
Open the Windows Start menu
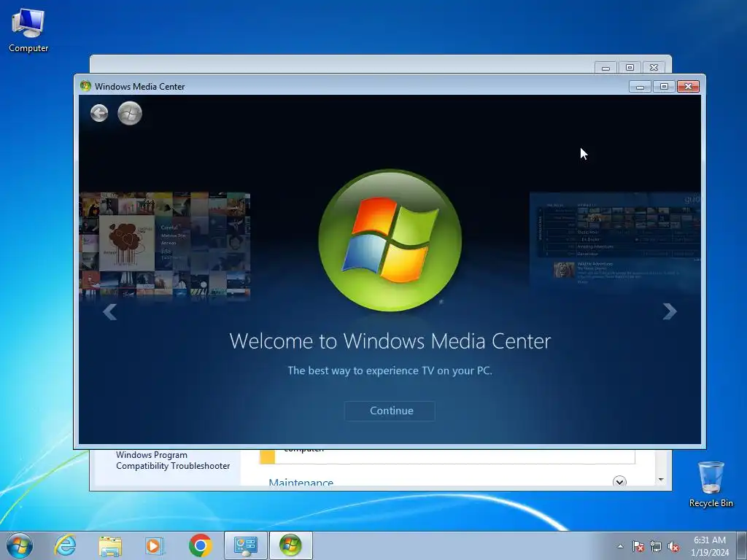20,545
